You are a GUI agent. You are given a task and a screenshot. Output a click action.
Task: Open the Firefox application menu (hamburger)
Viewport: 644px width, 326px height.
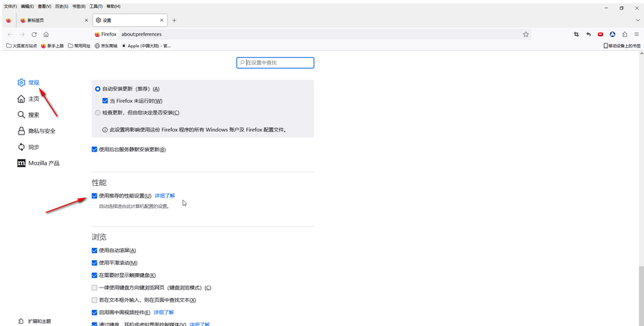point(636,34)
